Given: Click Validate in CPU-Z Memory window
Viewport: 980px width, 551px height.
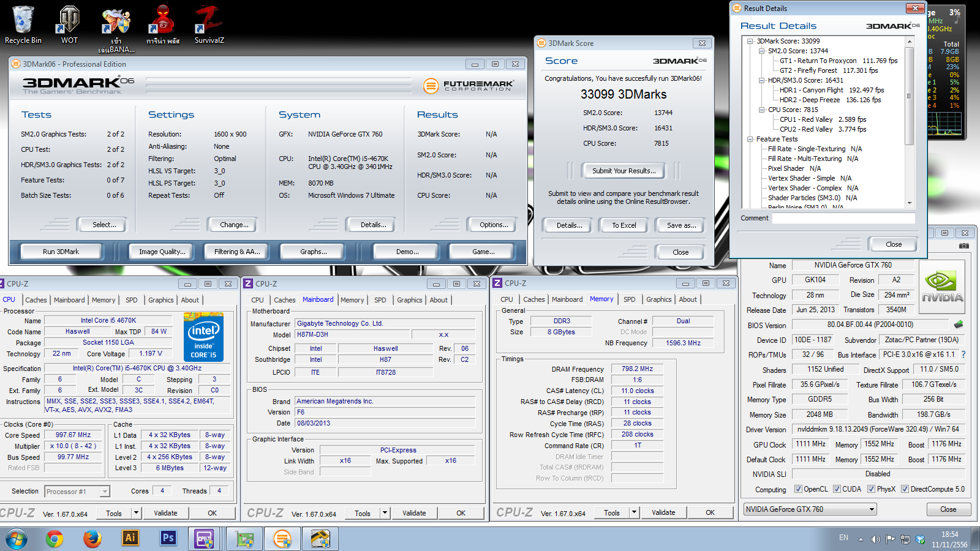Looking at the screenshot, I should (x=663, y=512).
